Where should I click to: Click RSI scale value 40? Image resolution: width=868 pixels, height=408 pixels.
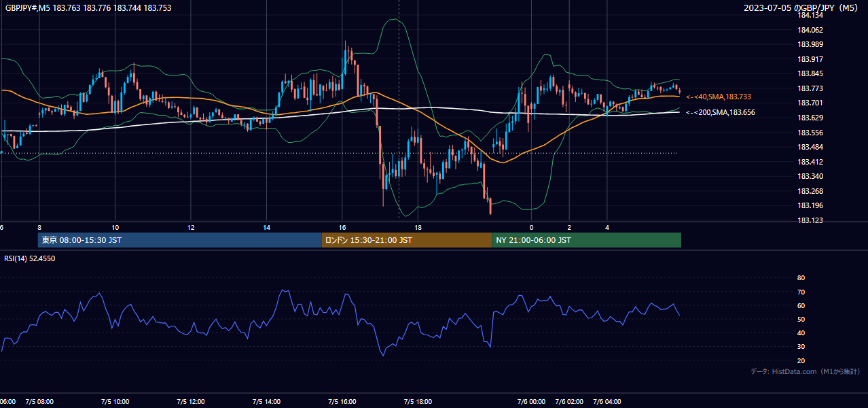[801, 333]
